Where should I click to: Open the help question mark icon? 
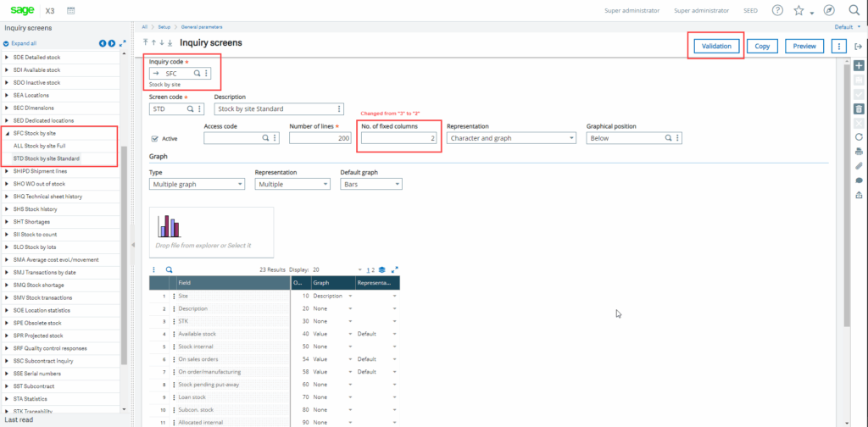point(777,10)
